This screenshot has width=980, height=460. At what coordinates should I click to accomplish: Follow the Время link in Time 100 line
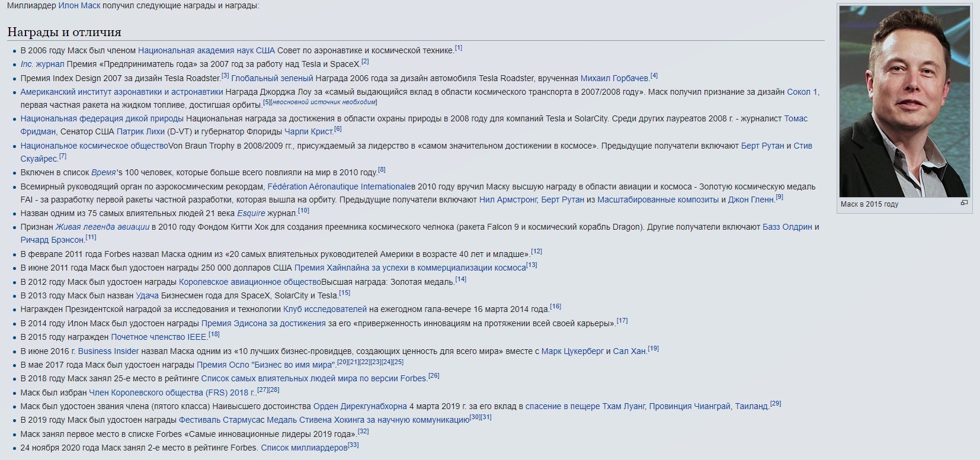point(103,172)
